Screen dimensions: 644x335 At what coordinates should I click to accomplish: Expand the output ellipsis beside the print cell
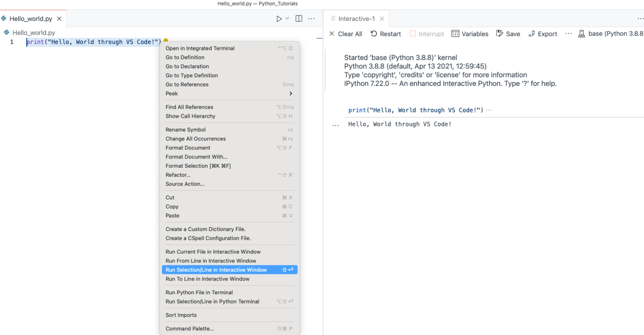point(488,110)
